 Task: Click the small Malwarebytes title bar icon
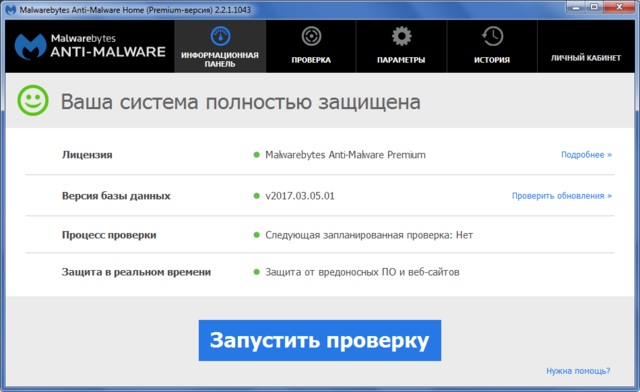click(x=11, y=10)
